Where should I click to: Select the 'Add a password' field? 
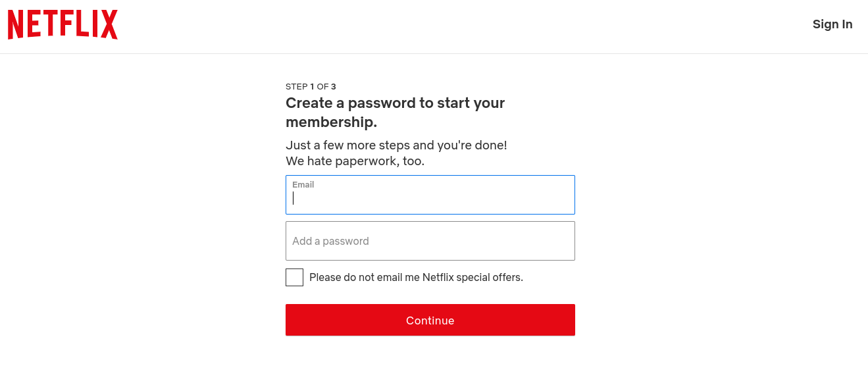tap(430, 241)
